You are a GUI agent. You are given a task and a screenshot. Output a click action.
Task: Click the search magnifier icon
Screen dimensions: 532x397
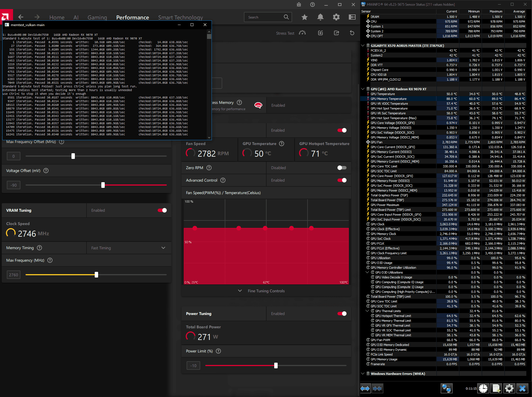[x=286, y=17]
